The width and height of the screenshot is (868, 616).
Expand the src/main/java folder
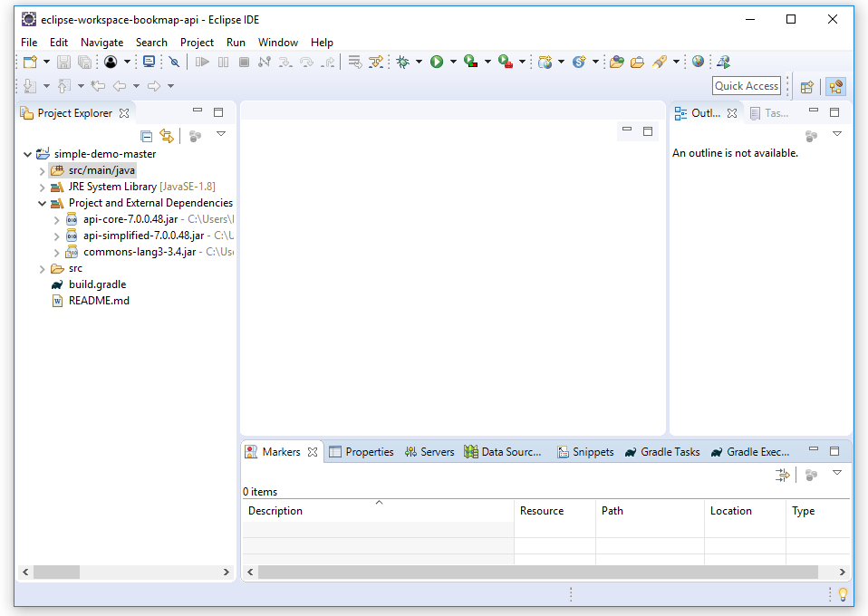tap(42, 170)
